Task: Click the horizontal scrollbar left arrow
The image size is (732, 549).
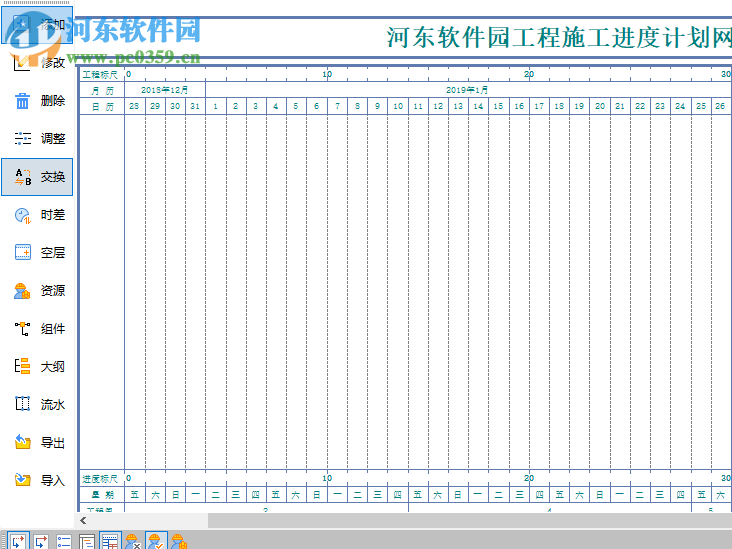Action: click(83, 521)
